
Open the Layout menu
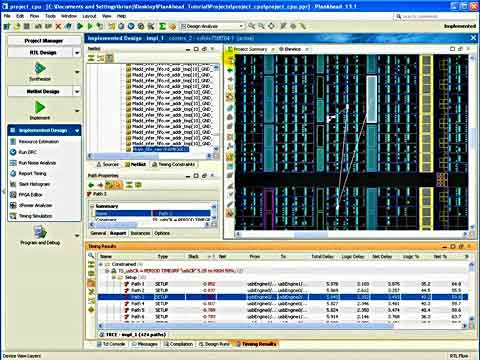[x=89, y=16]
